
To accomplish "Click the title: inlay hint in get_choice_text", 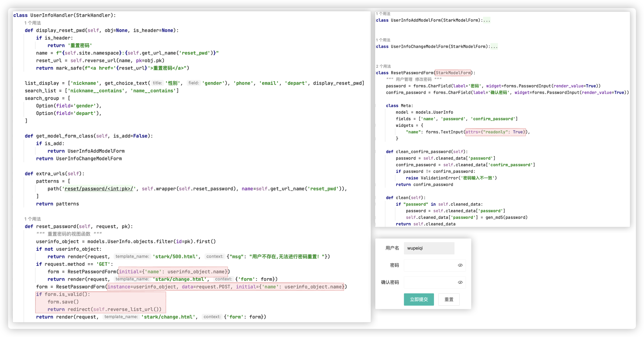I will (x=157, y=83).
